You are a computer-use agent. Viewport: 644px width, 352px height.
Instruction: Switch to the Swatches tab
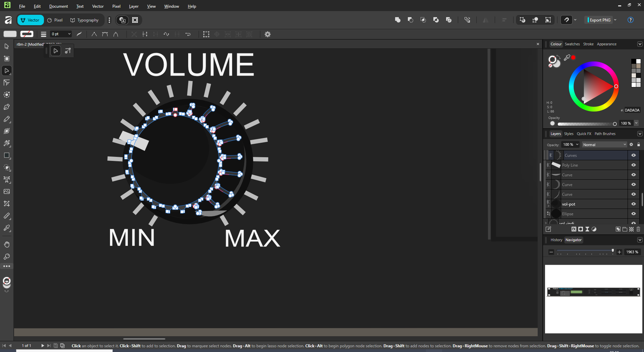[572, 44]
